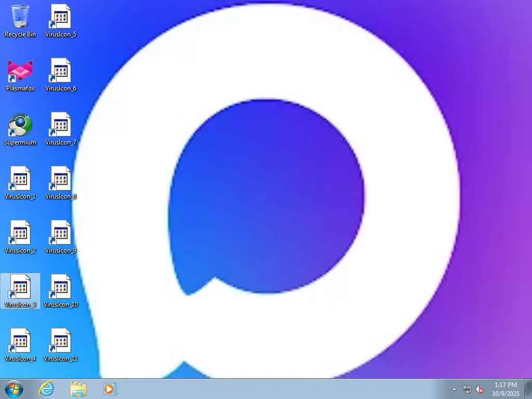This screenshot has height=399, width=532.
Task: Open Windows Media Player from taskbar
Action: point(110,389)
